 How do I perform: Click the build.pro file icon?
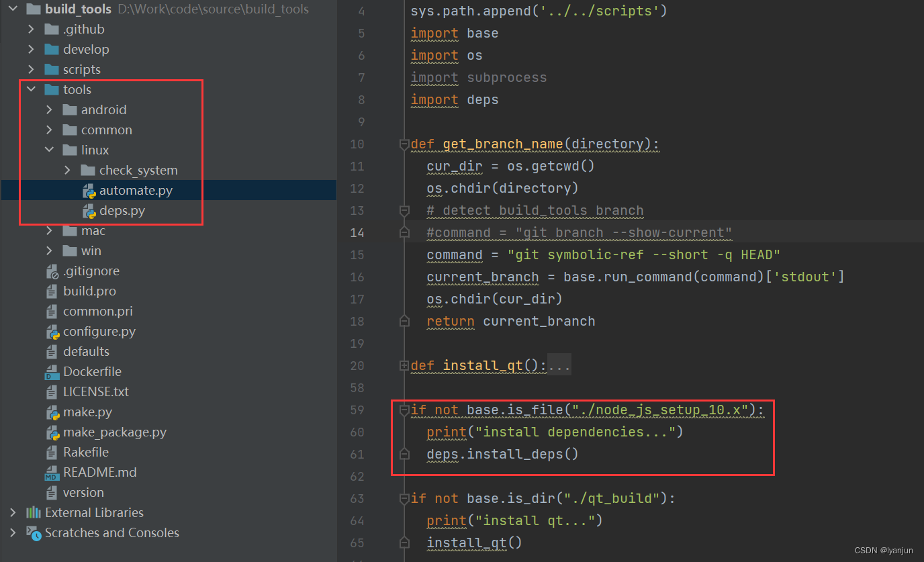click(52, 291)
